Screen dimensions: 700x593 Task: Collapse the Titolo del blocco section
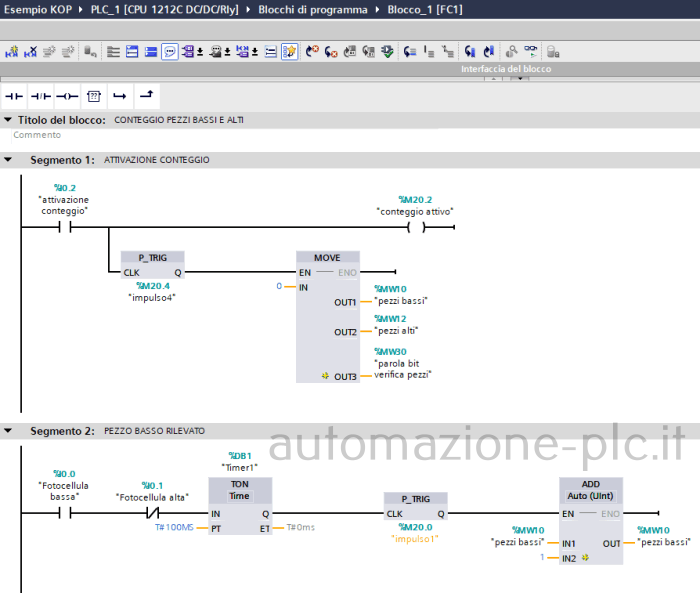pyautogui.click(x=9, y=120)
